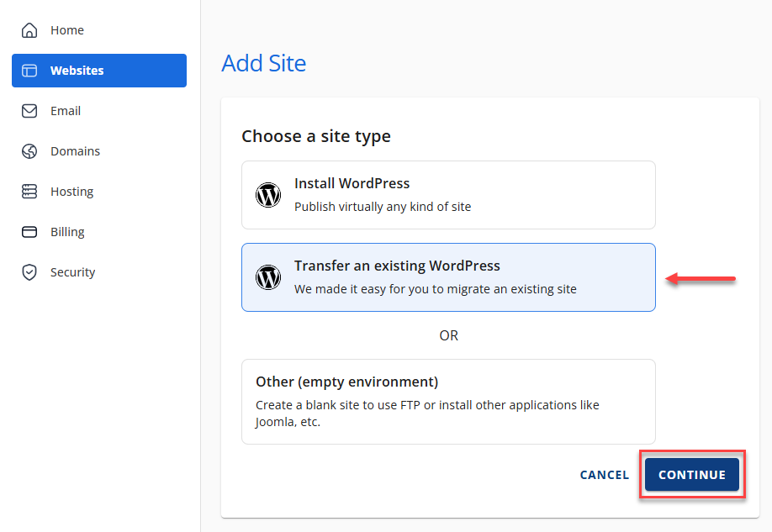Click the Security shield icon
Viewport: 772px width, 532px height.
coord(29,272)
